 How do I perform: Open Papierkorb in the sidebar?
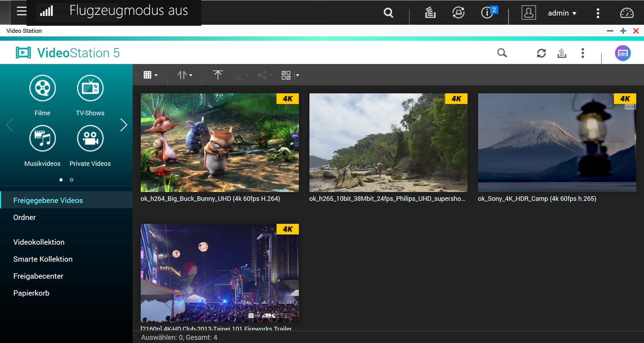click(31, 293)
